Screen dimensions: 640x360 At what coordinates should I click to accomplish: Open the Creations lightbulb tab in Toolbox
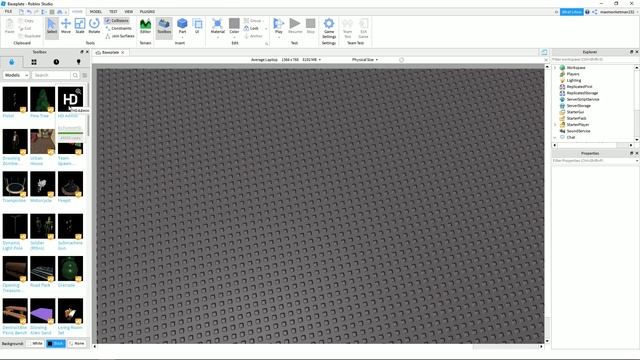tap(78, 62)
